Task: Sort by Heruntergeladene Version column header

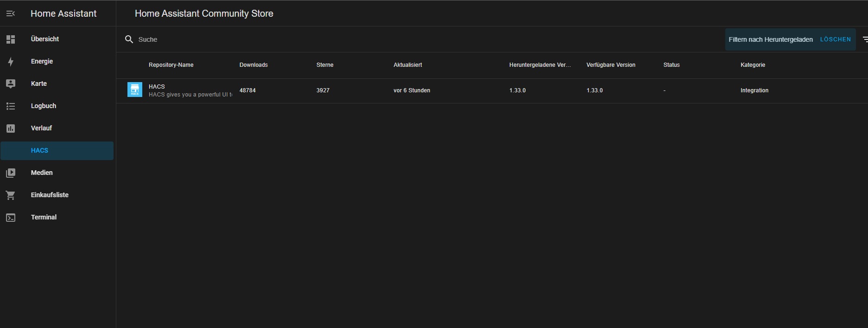Action: coord(540,65)
